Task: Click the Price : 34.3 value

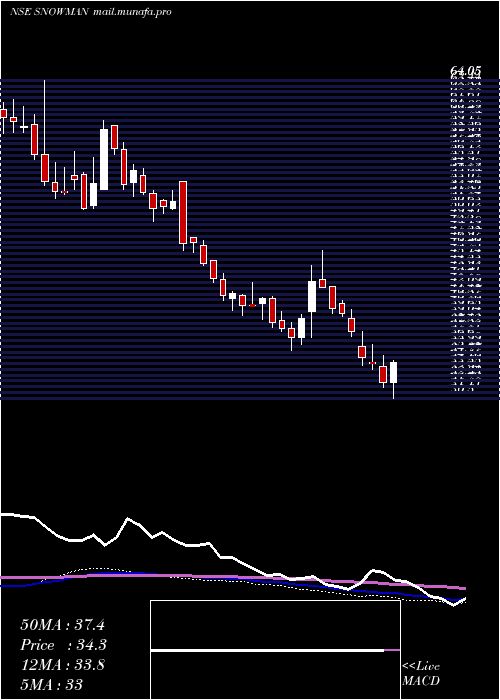Action: coord(64,645)
